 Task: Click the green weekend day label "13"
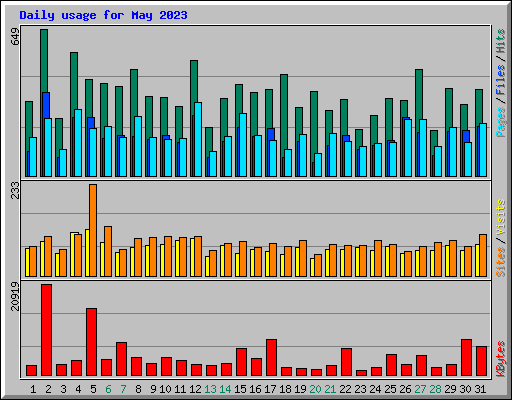210,389
